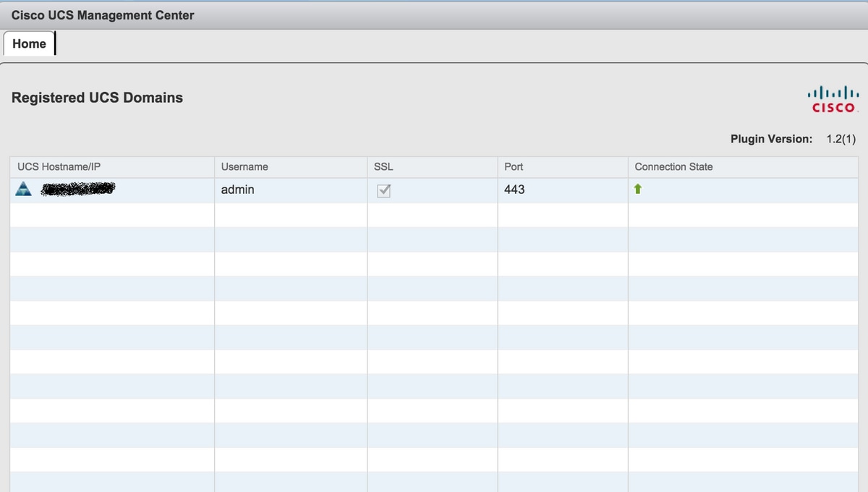Click the green connection state arrow
This screenshot has height=492, width=868.
click(639, 190)
